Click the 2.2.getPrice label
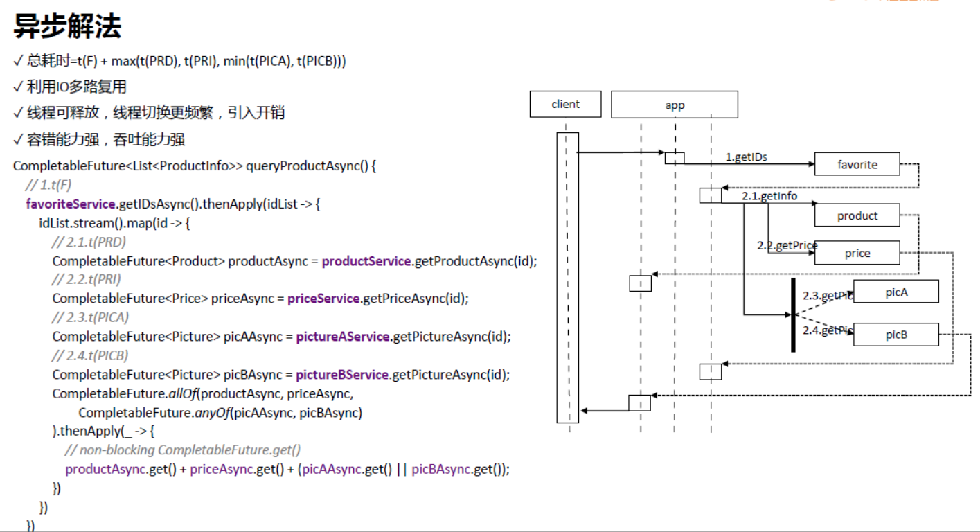Viewport: 980px width, 532px height. (786, 245)
